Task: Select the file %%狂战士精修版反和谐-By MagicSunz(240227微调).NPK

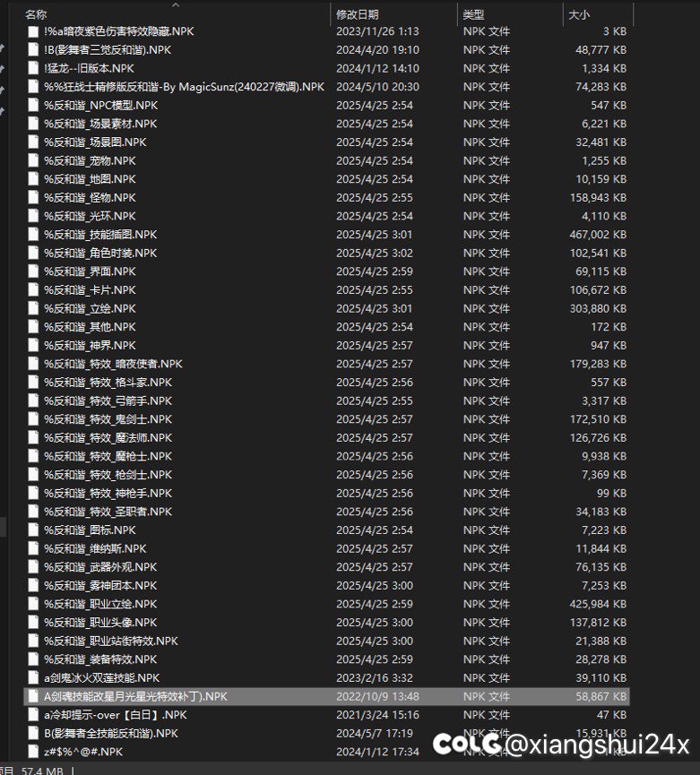Action: pyautogui.click(x=184, y=87)
